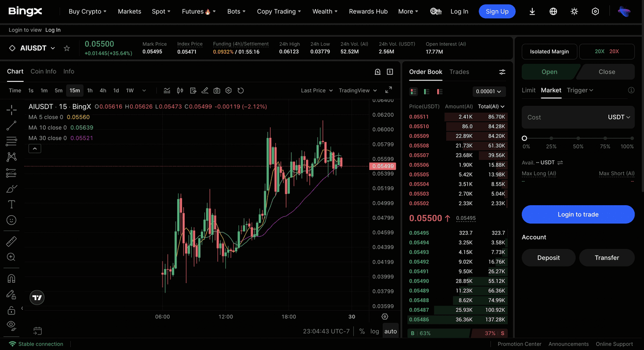The image size is (644, 350).
Task: Hide all drawings using eye icon
Action: coord(11,325)
